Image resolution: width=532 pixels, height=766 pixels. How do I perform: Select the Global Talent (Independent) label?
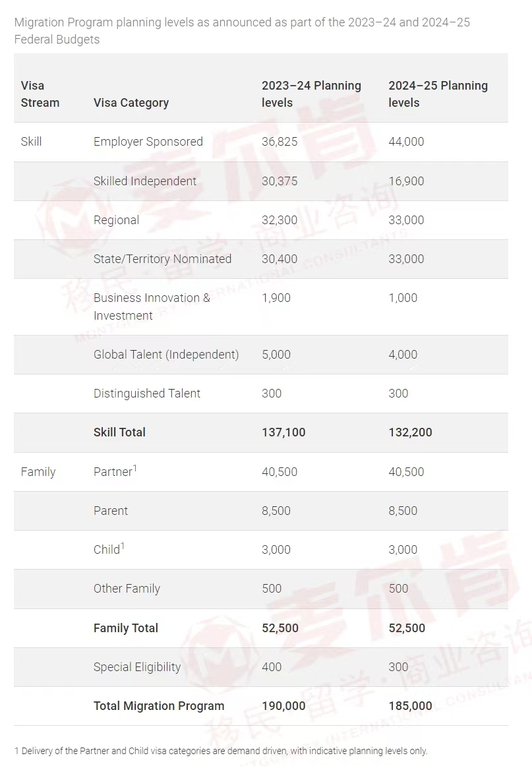click(x=166, y=355)
